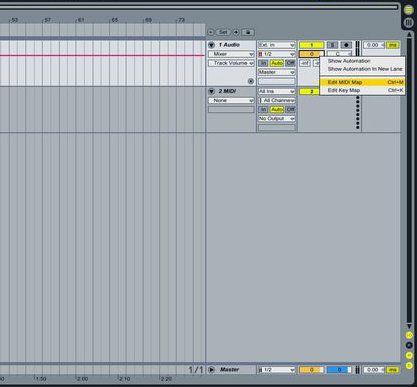
Task: Click the 1/1 grid width indicator
Action: (196, 370)
